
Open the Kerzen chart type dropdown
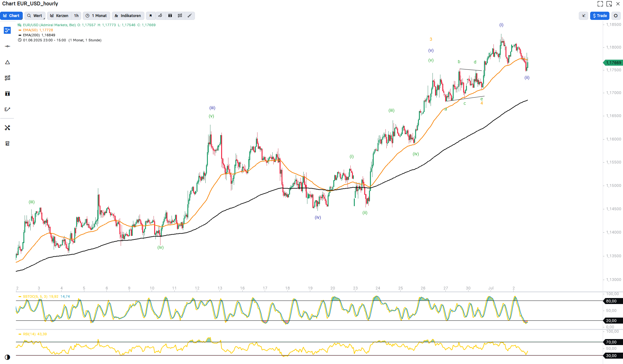[x=59, y=16]
